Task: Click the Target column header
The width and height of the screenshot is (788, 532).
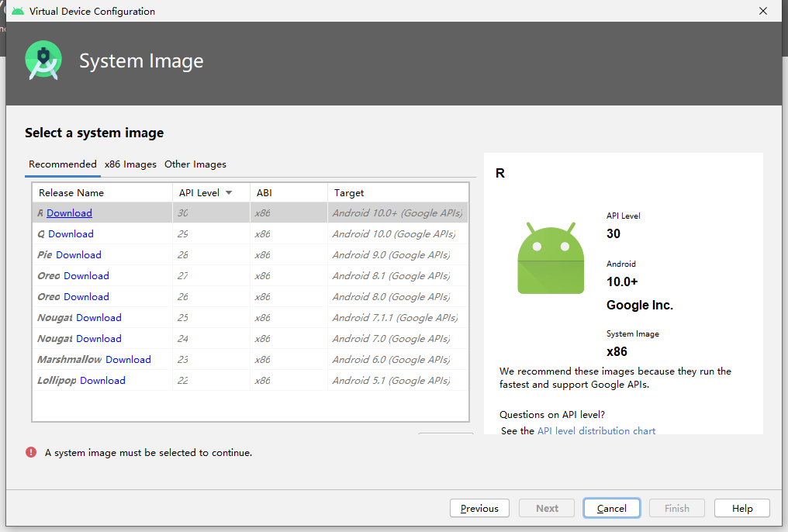Action: pyautogui.click(x=398, y=193)
